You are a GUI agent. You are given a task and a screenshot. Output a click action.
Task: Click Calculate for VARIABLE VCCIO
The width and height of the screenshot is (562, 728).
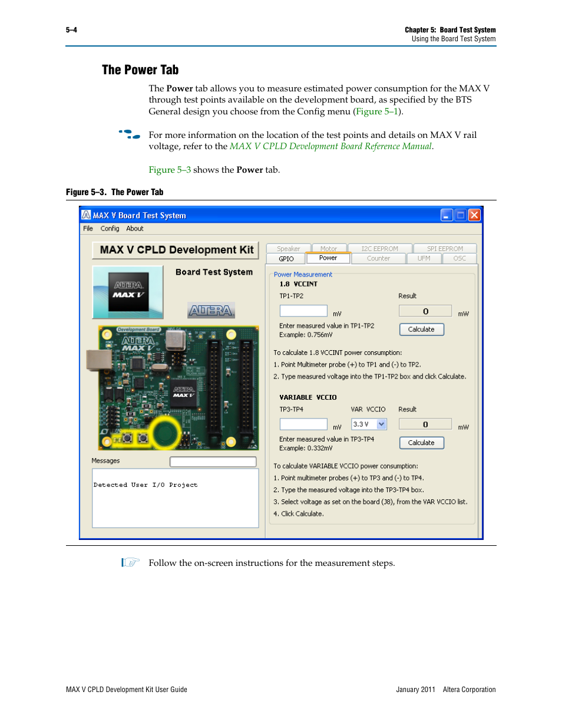coord(421,443)
